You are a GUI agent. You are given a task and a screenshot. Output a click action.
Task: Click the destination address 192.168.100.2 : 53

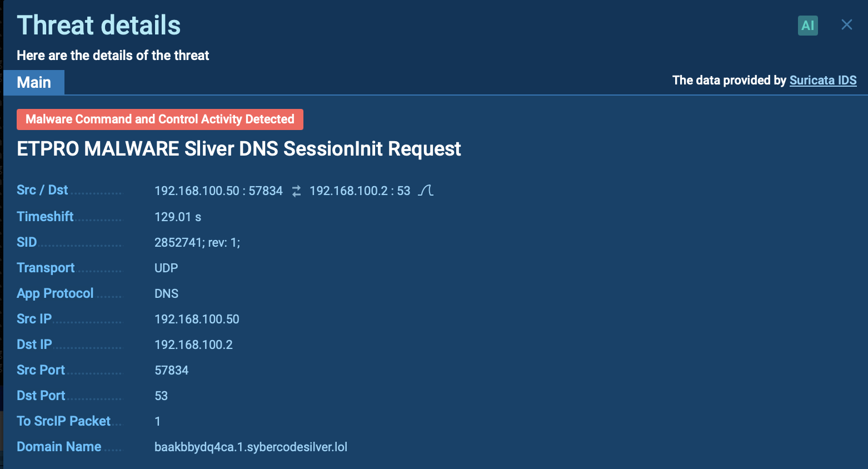point(360,191)
